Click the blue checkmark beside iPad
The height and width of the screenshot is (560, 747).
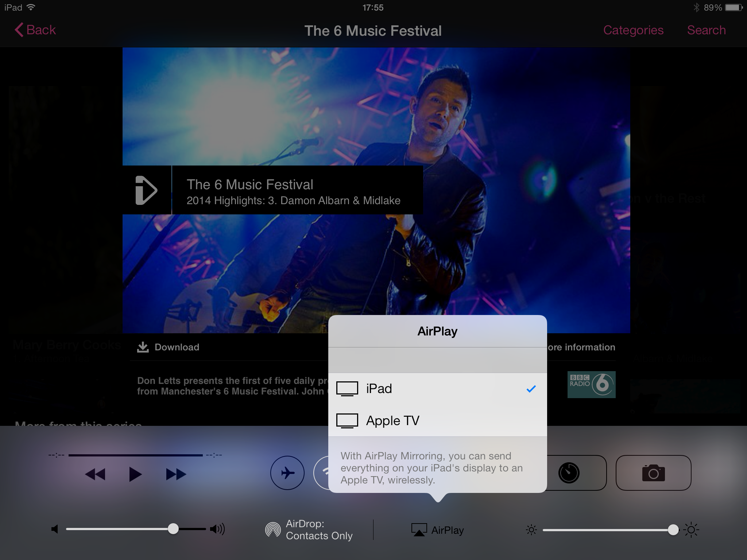click(x=531, y=389)
